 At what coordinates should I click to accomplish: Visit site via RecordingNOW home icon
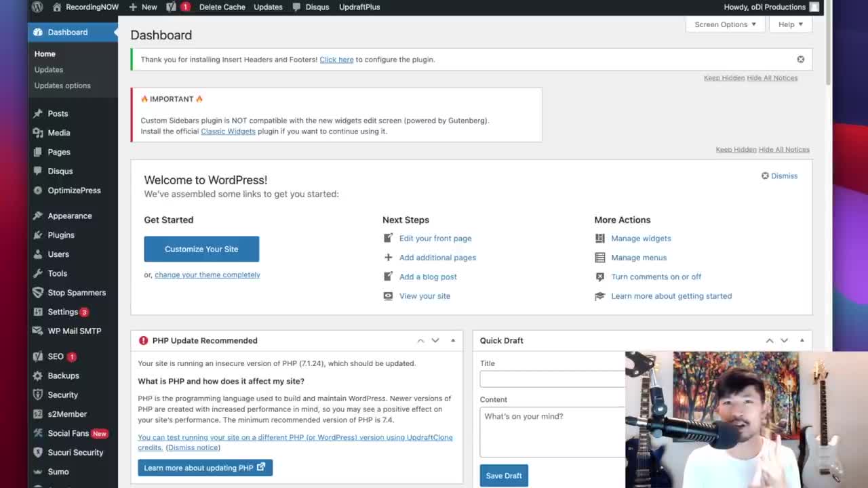[57, 7]
